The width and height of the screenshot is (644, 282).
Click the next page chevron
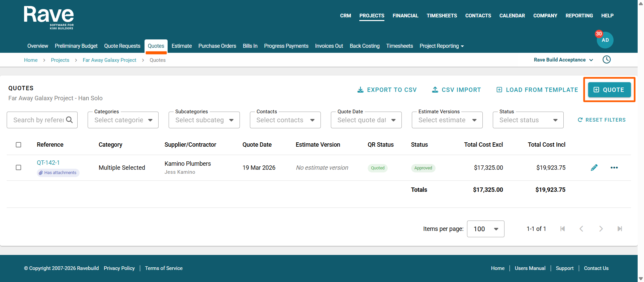pos(601,229)
